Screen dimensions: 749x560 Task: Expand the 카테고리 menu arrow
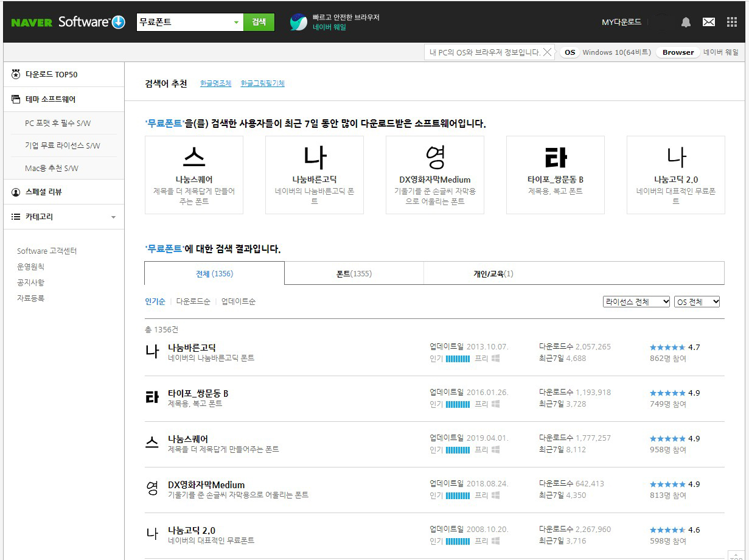pos(113,217)
